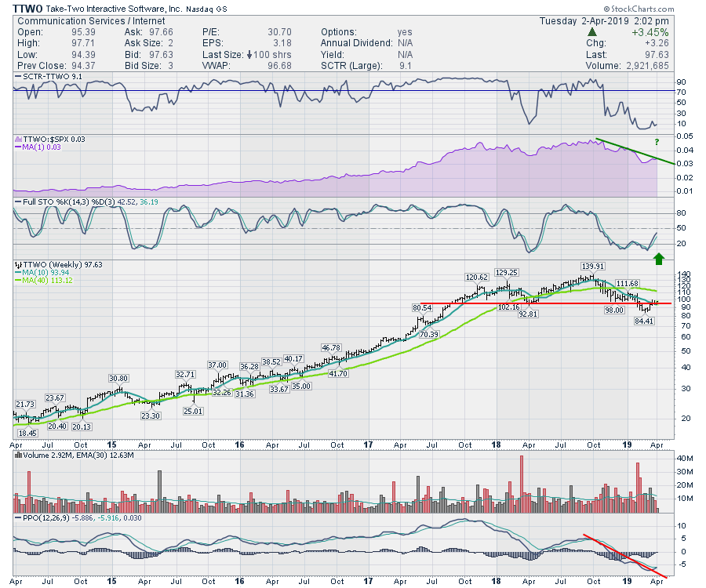Click the TTWO (Weekly) 97.63 price legend

(x=59, y=265)
